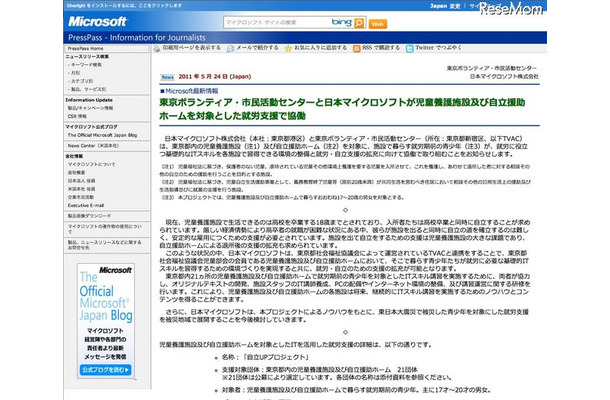Open 日本法人 役員 in the sidebar

pyautogui.click(x=81, y=181)
